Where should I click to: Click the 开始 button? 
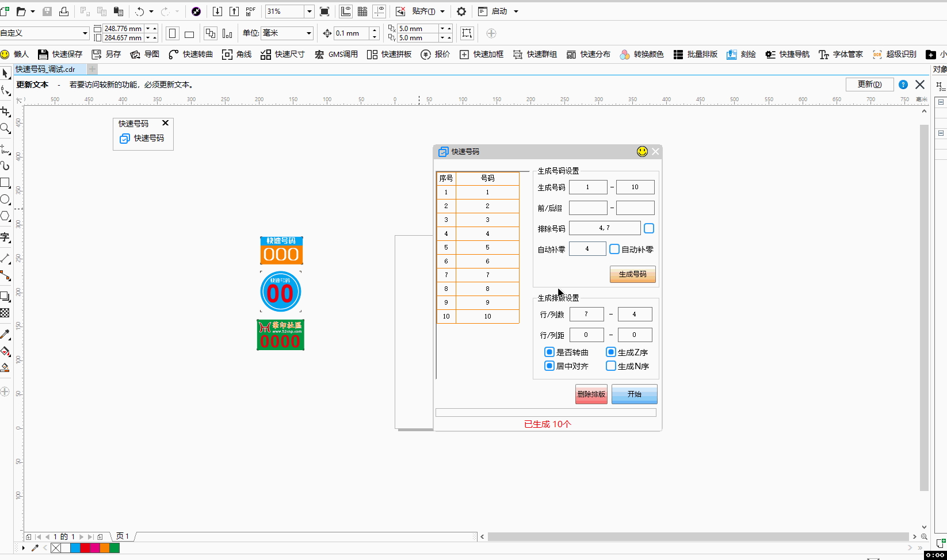[634, 394]
